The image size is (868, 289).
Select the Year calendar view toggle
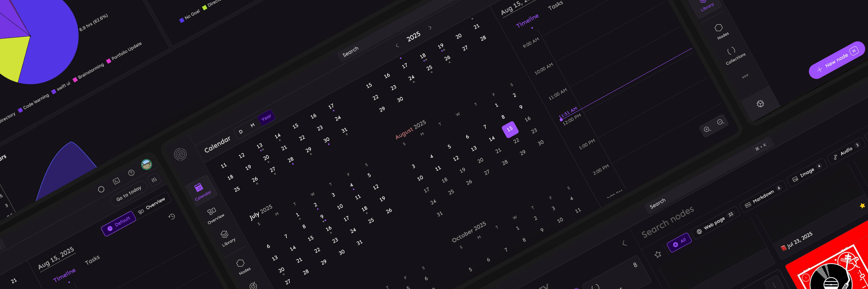266,117
